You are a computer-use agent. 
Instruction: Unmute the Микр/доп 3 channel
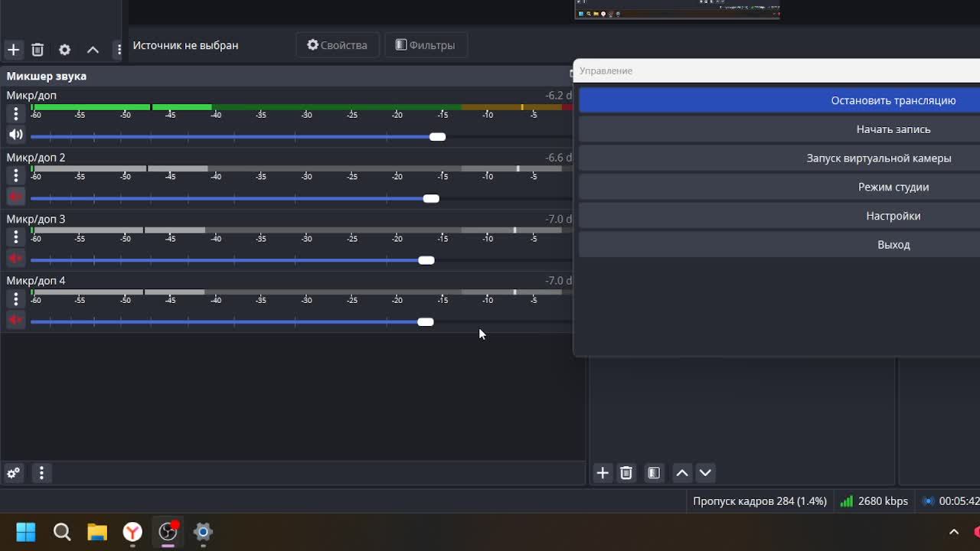(x=15, y=259)
